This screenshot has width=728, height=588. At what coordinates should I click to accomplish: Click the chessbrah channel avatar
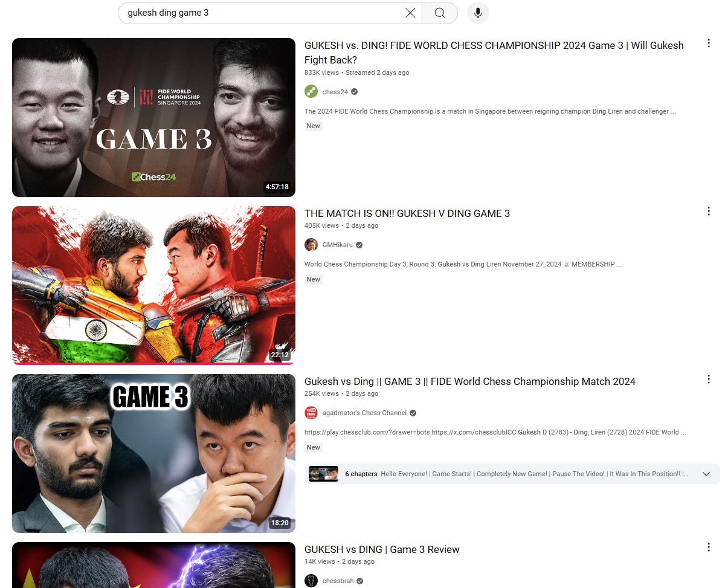pyautogui.click(x=311, y=581)
